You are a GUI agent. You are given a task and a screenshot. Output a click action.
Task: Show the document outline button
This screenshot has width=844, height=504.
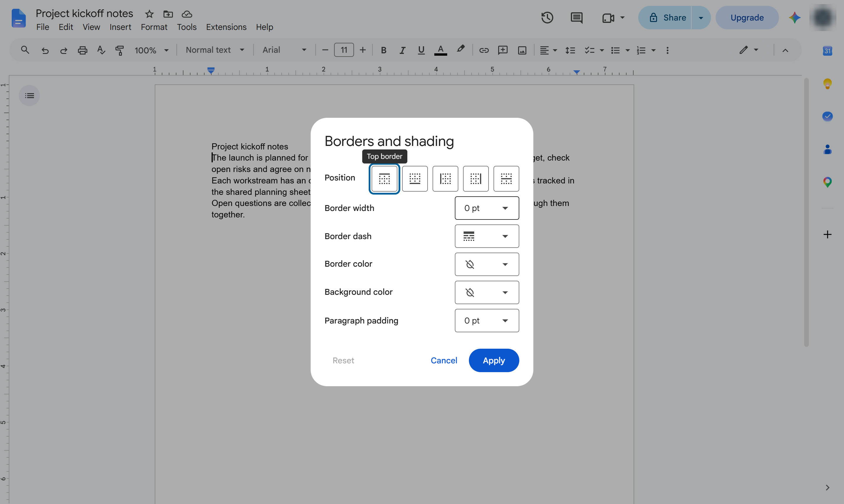coord(29,96)
